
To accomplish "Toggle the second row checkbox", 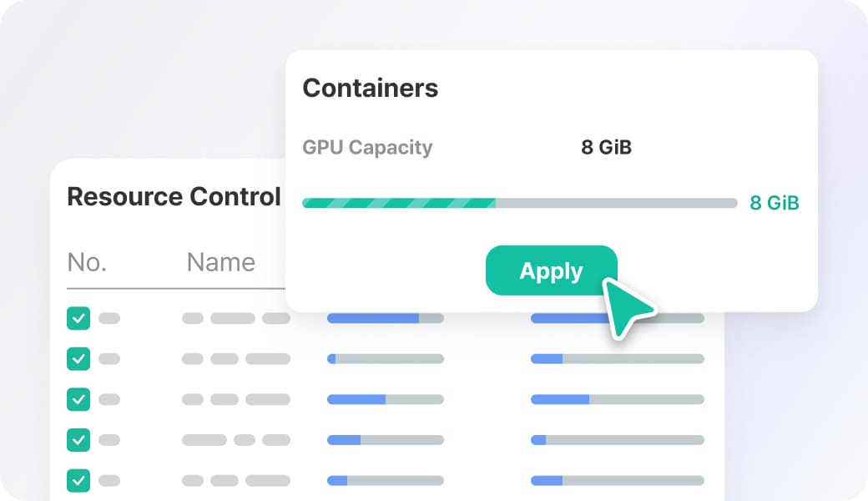I will (x=78, y=358).
